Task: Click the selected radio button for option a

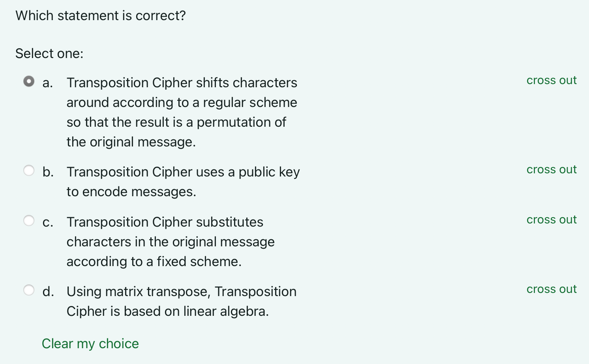Action: pyautogui.click(x=29, y=81)
